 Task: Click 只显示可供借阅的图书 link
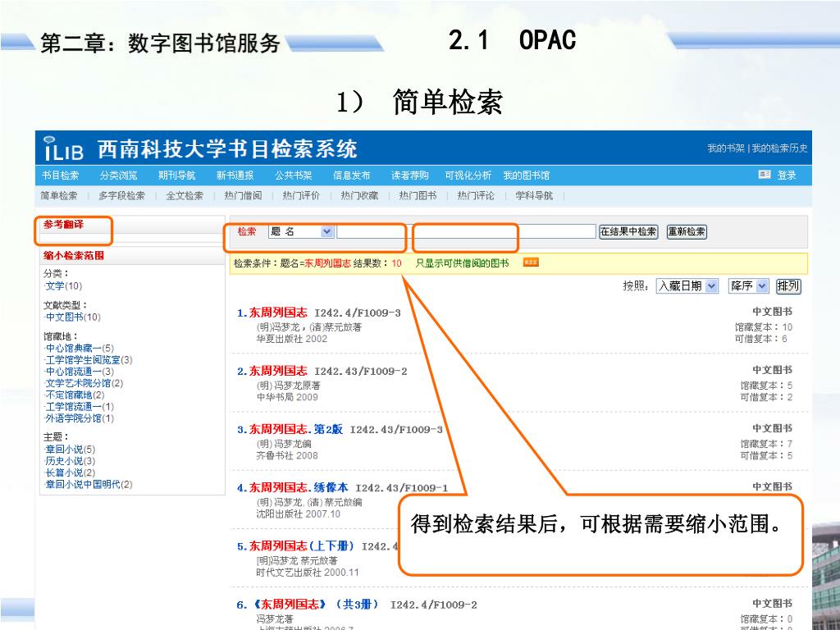(x=463, y=263)
